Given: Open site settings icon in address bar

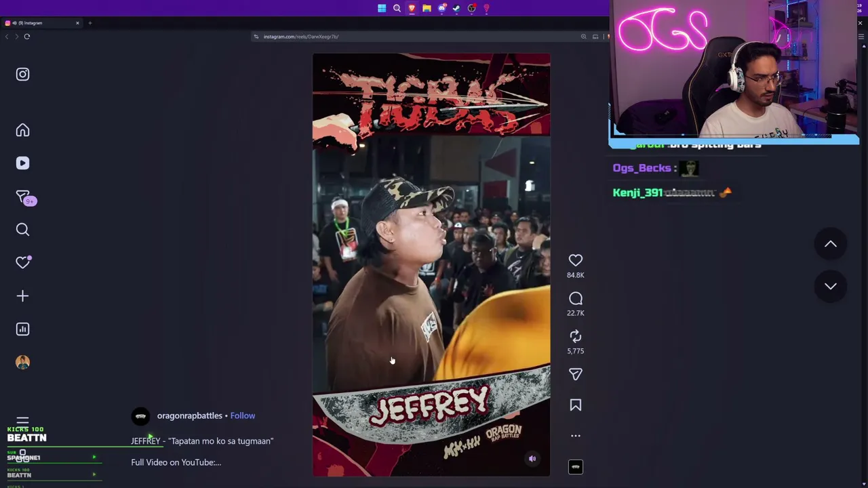Looking at the screenshot, I should coord(256,37).
